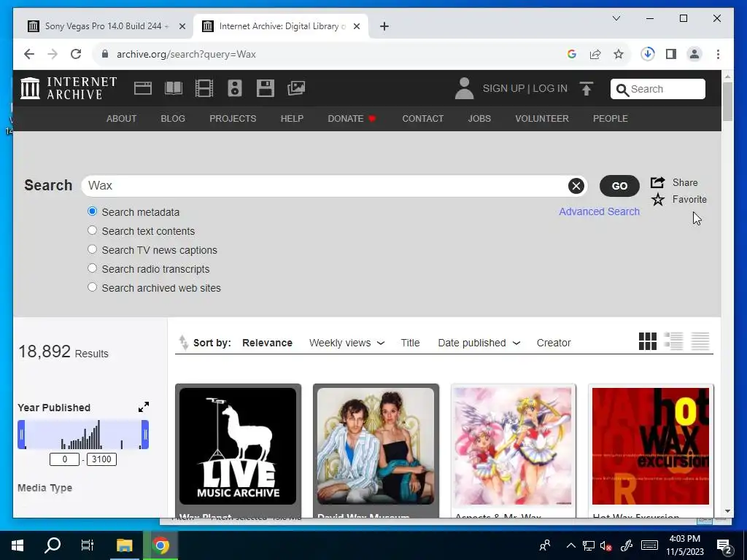Click the page vertical scrollbar thumb
This screenshot has height=560, width=747.
tap(727, 101)
